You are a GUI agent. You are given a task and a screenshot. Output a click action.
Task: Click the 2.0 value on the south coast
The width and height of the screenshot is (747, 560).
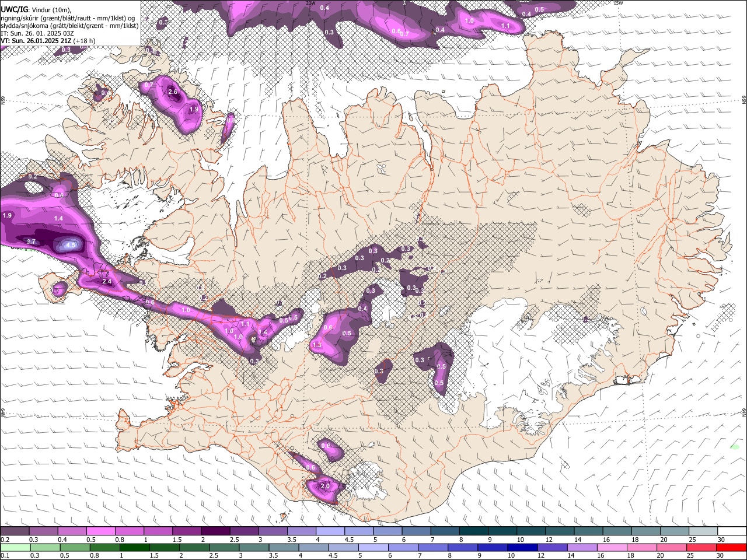pyautogui.click(x=326, y=486)
